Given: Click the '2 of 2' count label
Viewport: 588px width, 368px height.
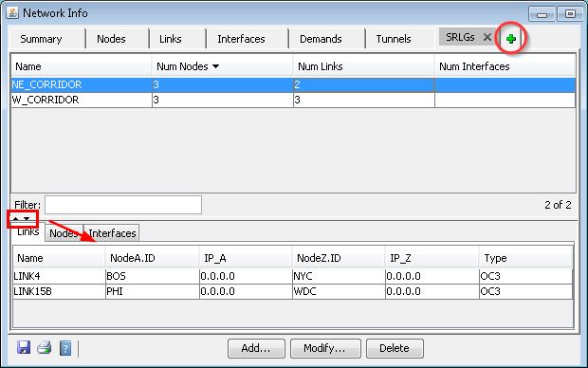Looking at the screenshot, I should coord(558,205).
